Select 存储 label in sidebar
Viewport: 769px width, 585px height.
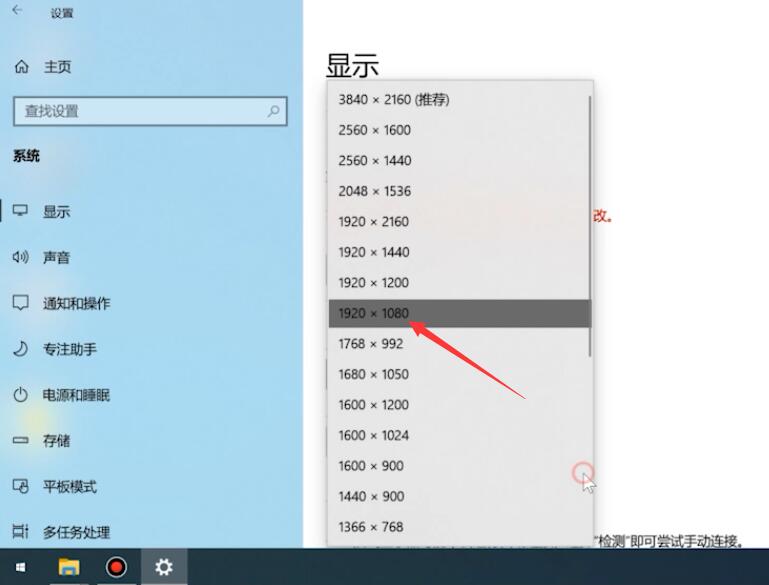pos(56,440)
